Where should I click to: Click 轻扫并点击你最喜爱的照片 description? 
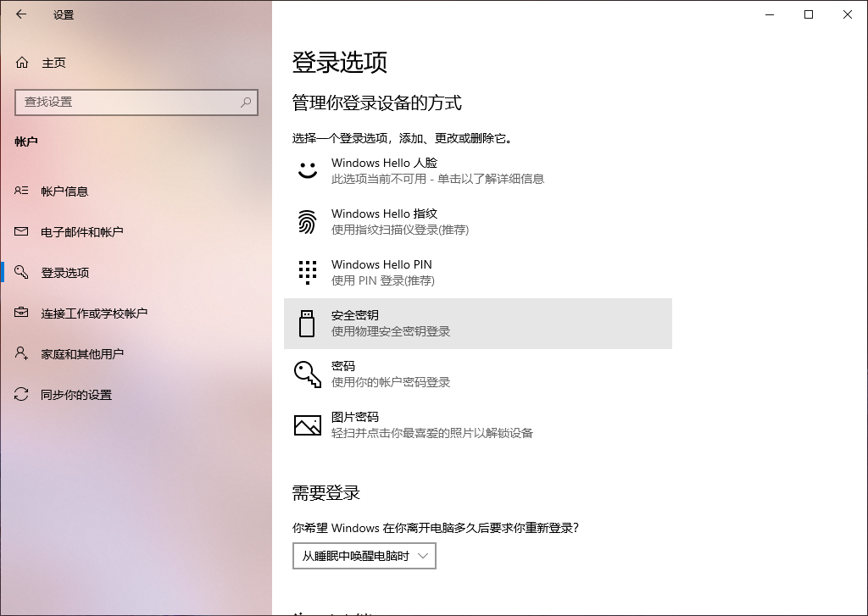(x=432, y=433)
